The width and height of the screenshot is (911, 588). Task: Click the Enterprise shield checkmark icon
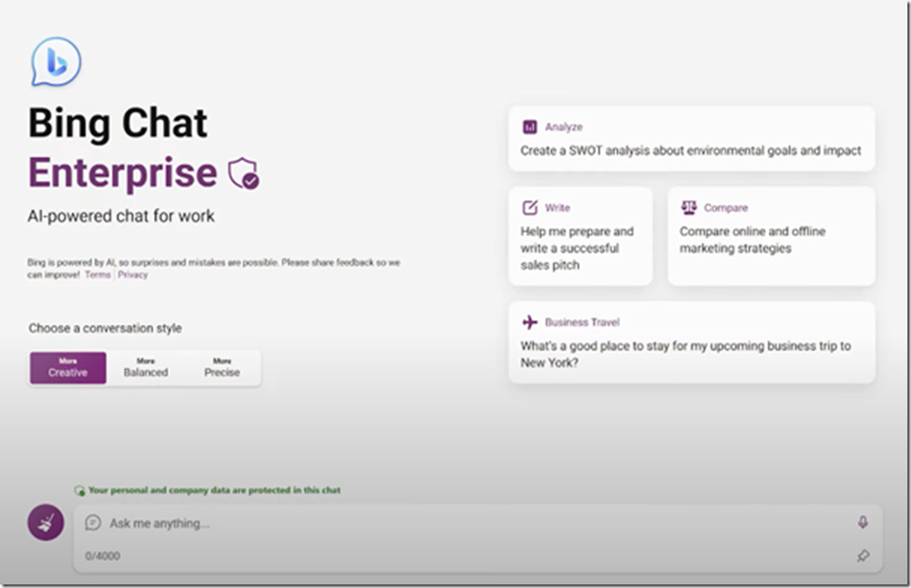tap(244, 174)
